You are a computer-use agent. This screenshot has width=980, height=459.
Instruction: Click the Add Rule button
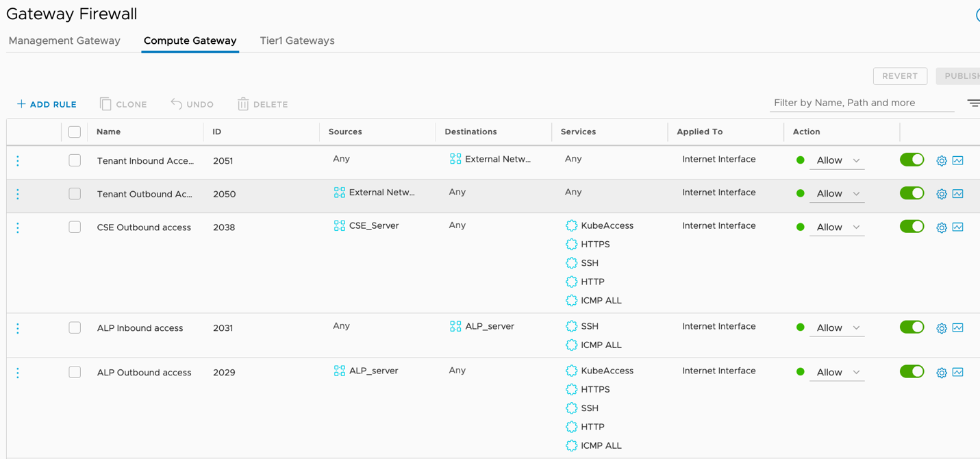[x=47, y=104]
